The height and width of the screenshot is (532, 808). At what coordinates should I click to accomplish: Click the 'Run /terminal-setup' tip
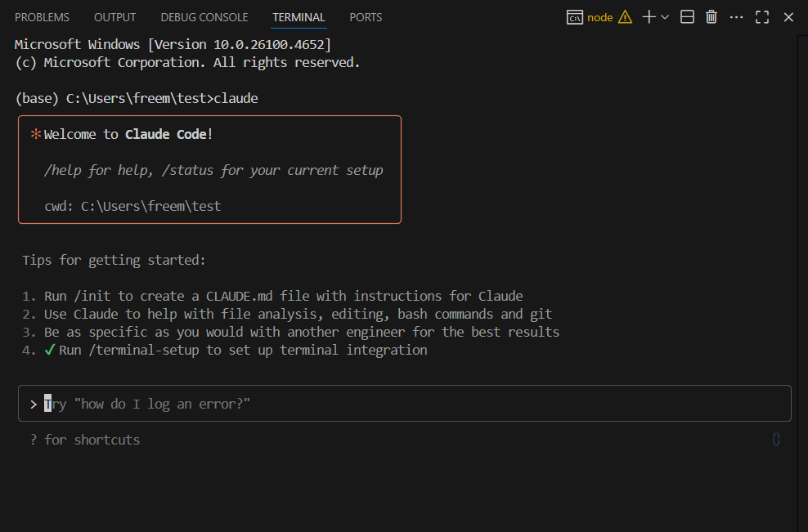coord(243,351)
